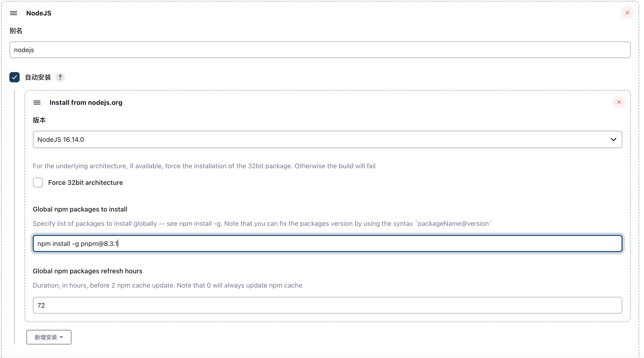Screen dimensions: 644x358
Task: Click the refresh hours field showing 72
Action: (327, 305)
